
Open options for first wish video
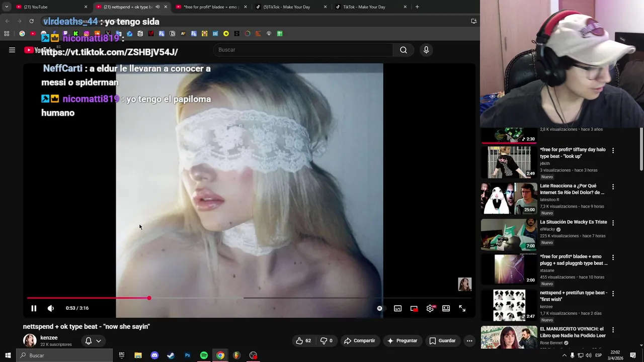click(x=613, y=294)
